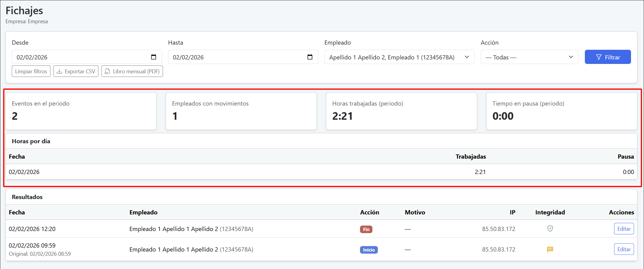The width and height of the screenshot is (644, 269).
Task: Click the Hasta date input field
Action: pos(235,57)
